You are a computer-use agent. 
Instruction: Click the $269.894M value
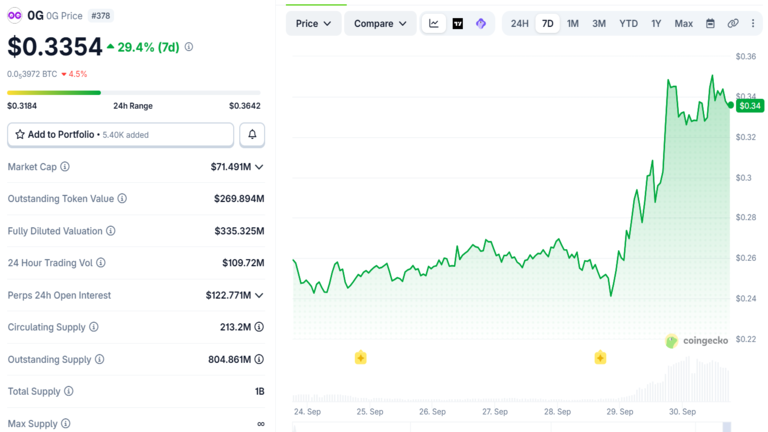[239, 198]
